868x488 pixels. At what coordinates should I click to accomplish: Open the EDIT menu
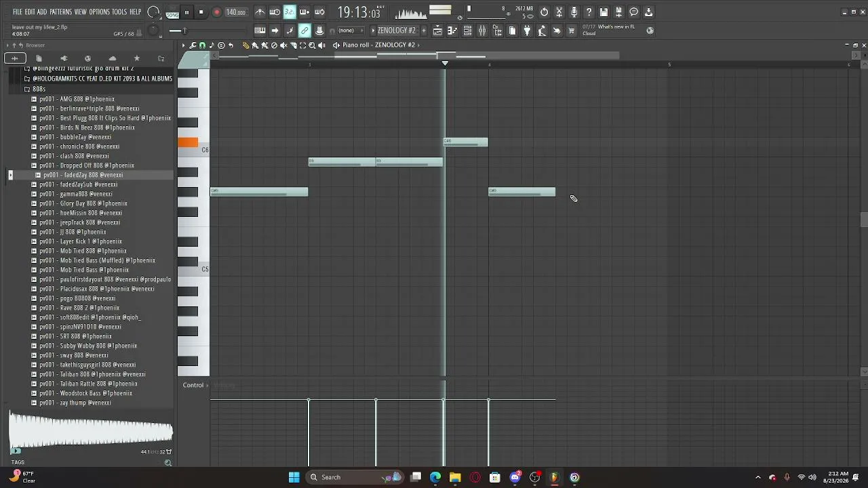pos(30,12)
